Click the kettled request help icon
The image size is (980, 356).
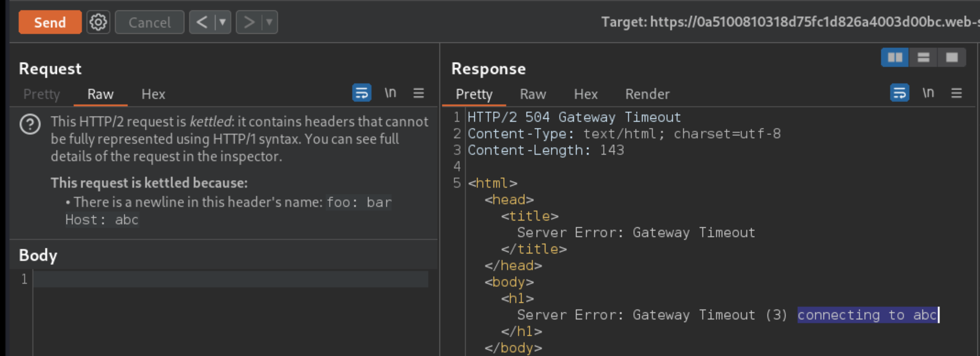[30, 124]
